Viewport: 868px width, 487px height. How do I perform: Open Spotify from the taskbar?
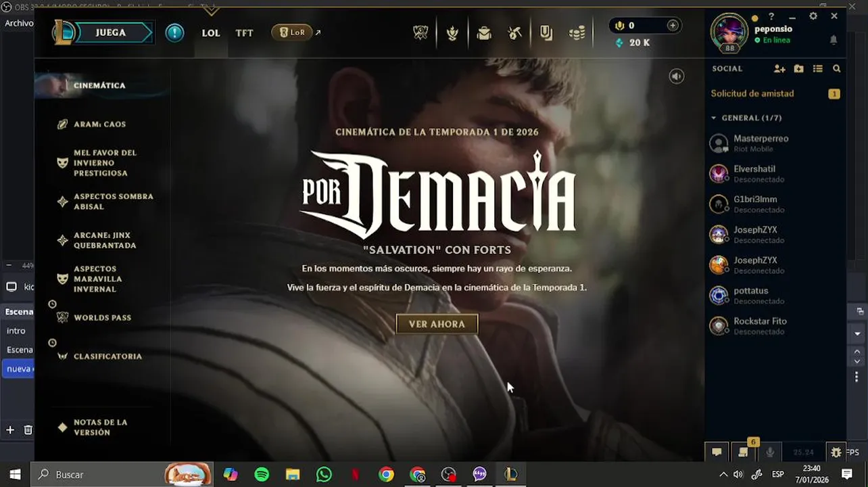click(262, 475)
